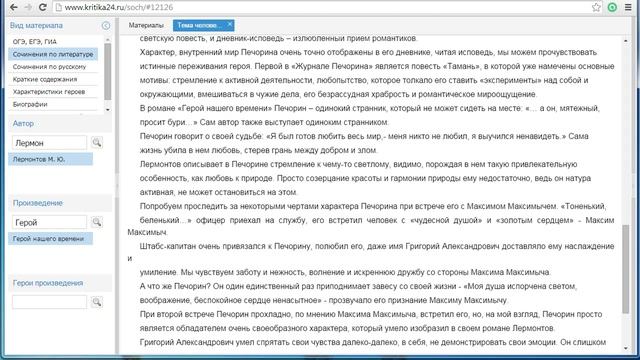Image resolution: width=640 pixels, height=360 pixels.
Task: Click the paragraph starting Попробуем проследить
Action: click(371, 219)
